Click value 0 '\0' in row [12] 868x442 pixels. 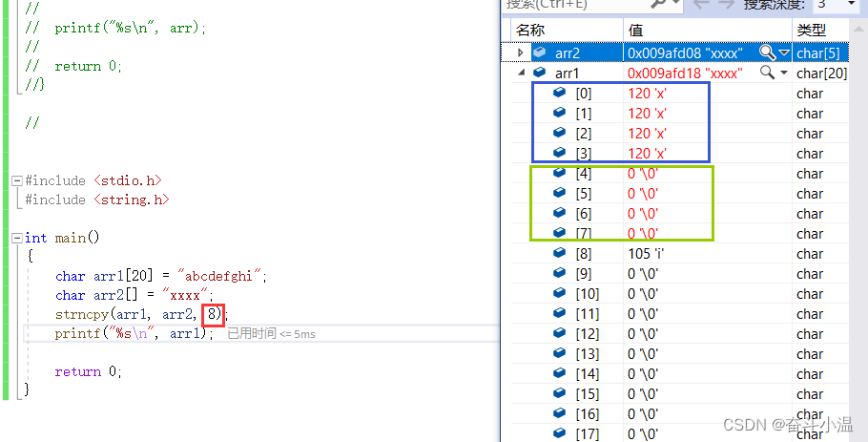point(643,333)
